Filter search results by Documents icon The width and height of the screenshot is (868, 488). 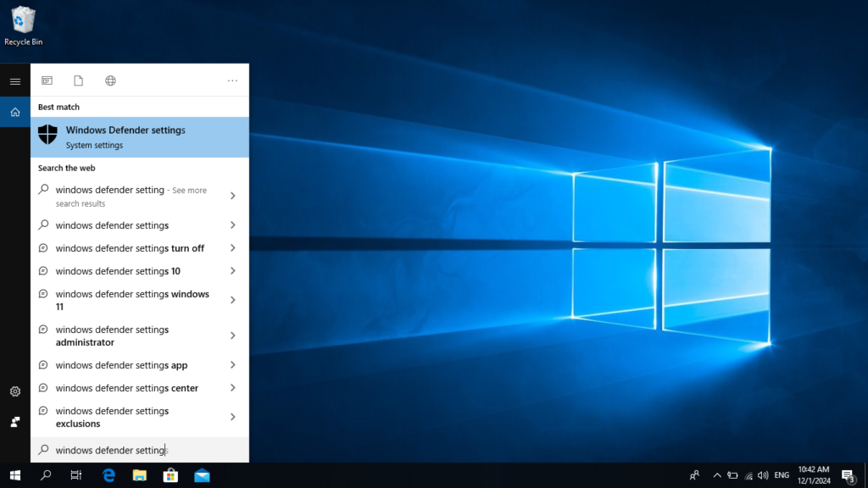pyautogui.click(x=78, y=80)
